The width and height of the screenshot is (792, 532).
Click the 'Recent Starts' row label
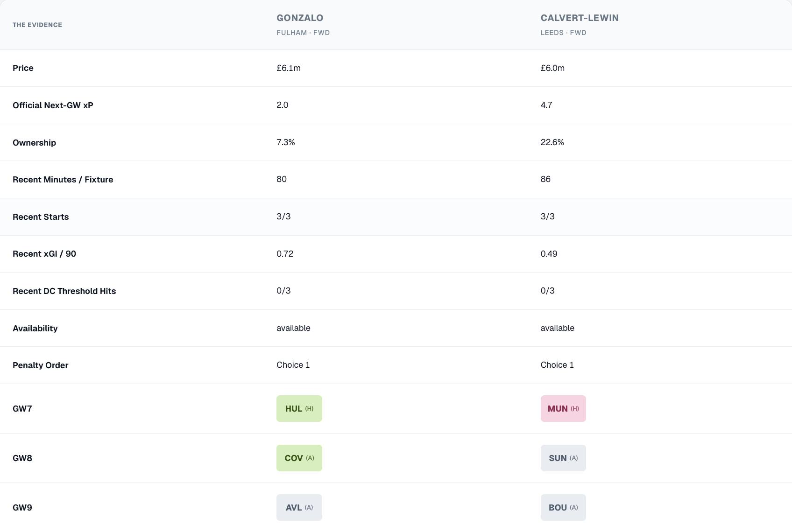pos(41,217)
